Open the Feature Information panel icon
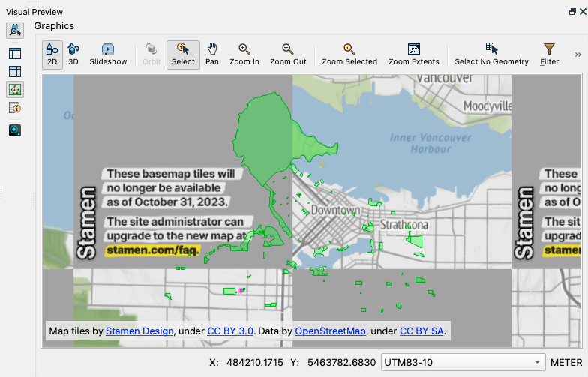This screenshot has height=377, width=588. 15,108
